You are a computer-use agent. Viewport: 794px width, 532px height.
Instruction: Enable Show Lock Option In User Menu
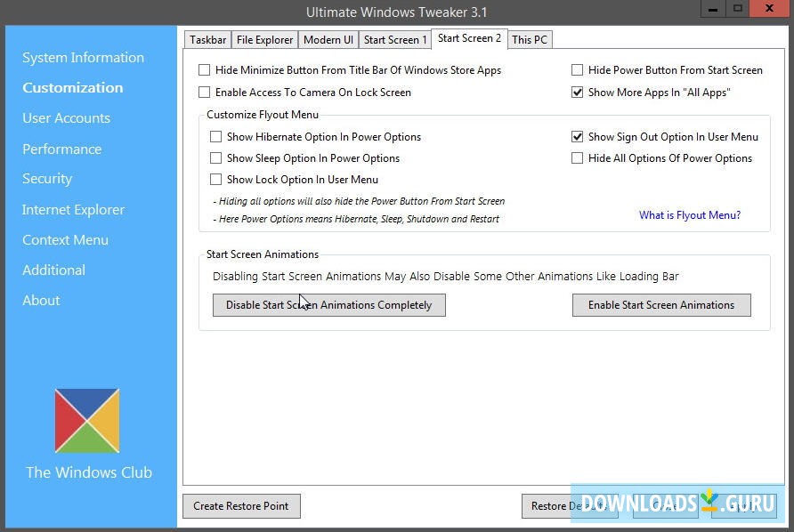[215, 179]
